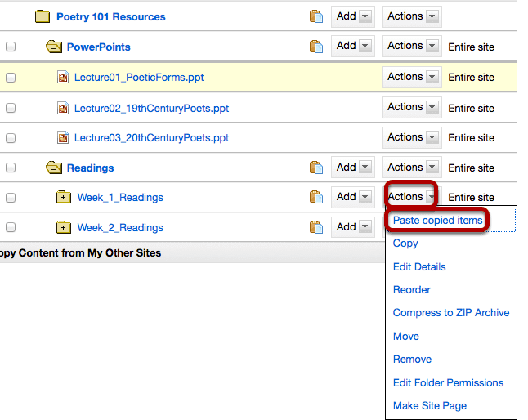528x420 pixels.
Task: Select the Lecture01_PoeticForms.ppt checkbox
Action: coord(11,78)
